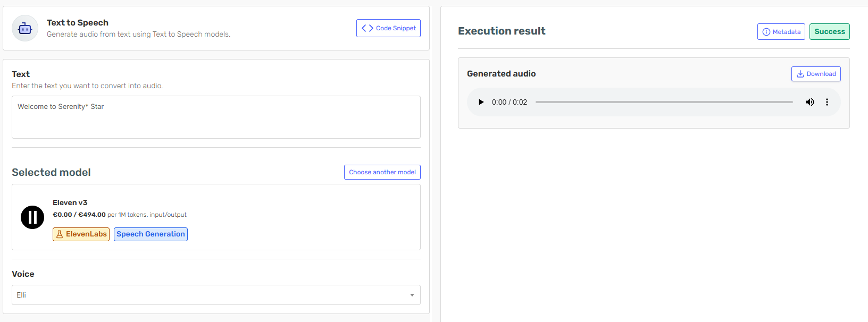Click the Text to Speech robot icon

25,28
